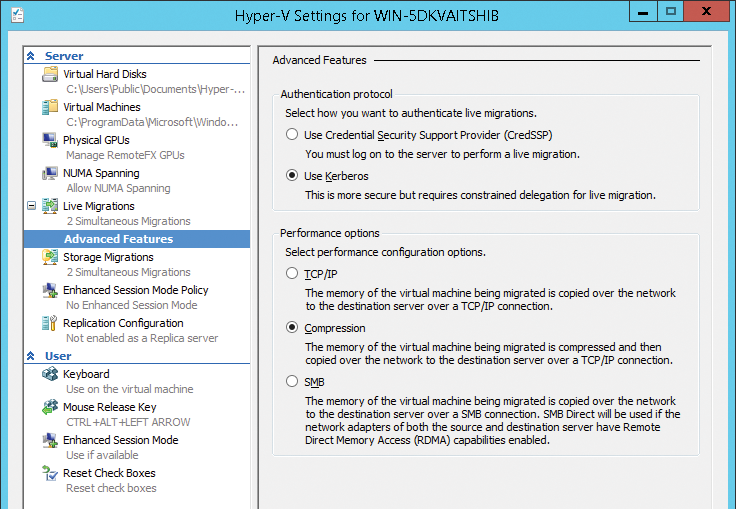Viewport: 736px width, 509px height.
Task: Click 'Allow NUMA Spanning' text
Action: coord(118,188)
